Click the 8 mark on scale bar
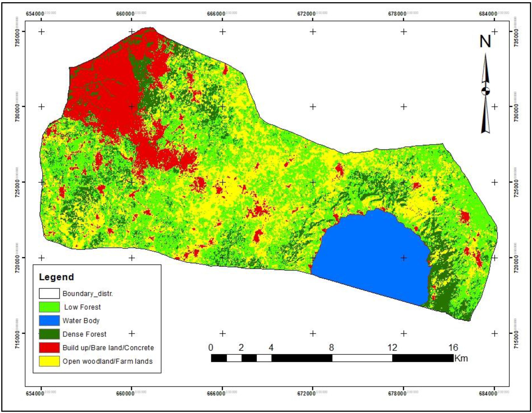The image size is (532, 413). pos(332,347)
